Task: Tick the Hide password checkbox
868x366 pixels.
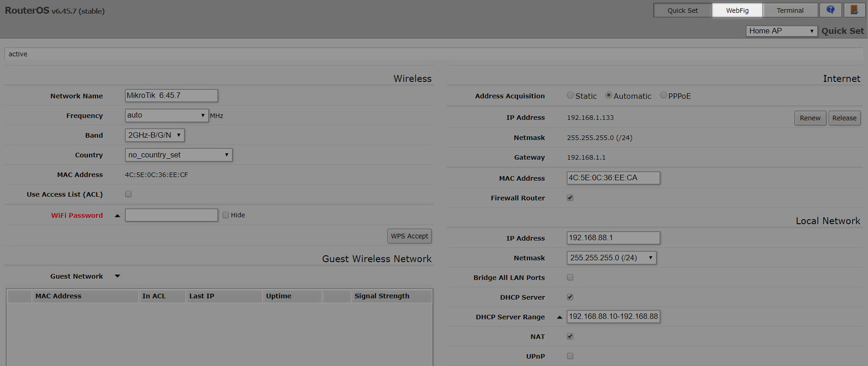Action: pos(226,215)
